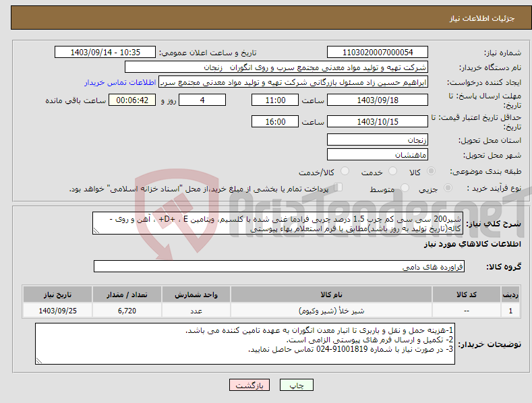This screenshot has width=532, height=403.
Task: Click the شماره نیاز field 1103020007000054
Action: [378, 53]
